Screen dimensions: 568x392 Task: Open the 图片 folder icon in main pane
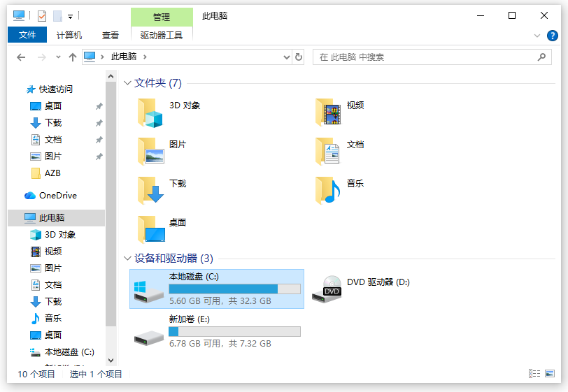pos(150,152)
